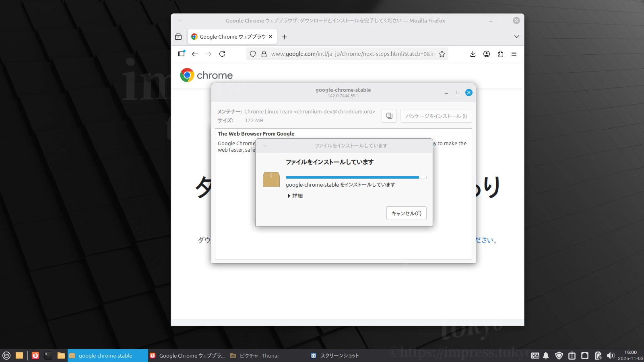This screenshot has height=362, width=644.
Task: Click 'google-chrome-stable をインストールしています' status text
Action: tap(341, 185)
